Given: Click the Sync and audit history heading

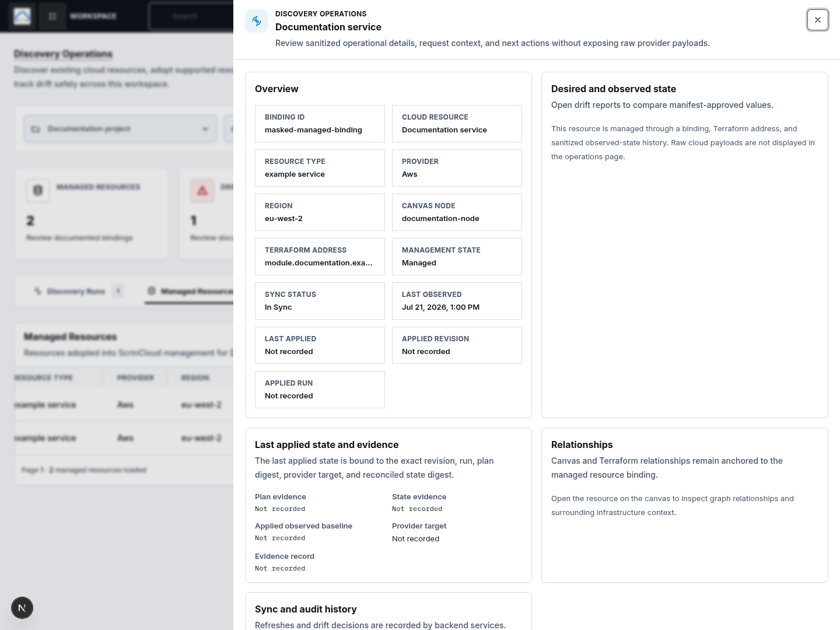Looking at the screenshot, I should pos(306,609).
